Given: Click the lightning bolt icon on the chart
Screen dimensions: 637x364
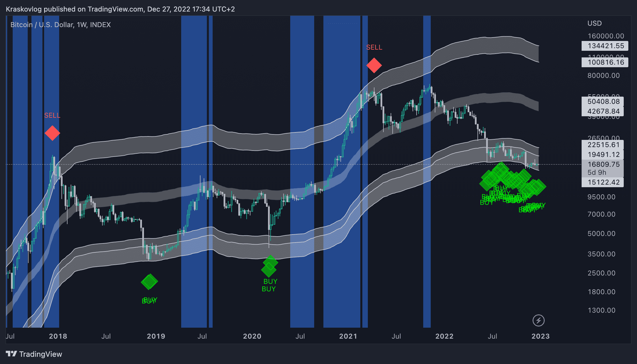Looking at the screenshot, I should tap(538, 320).
